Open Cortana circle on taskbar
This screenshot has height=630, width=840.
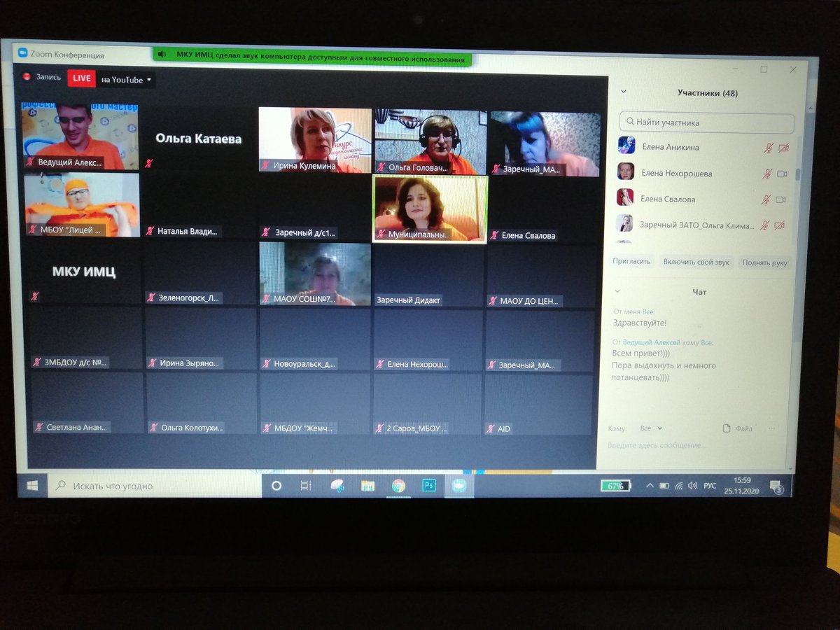coord(276,486)
